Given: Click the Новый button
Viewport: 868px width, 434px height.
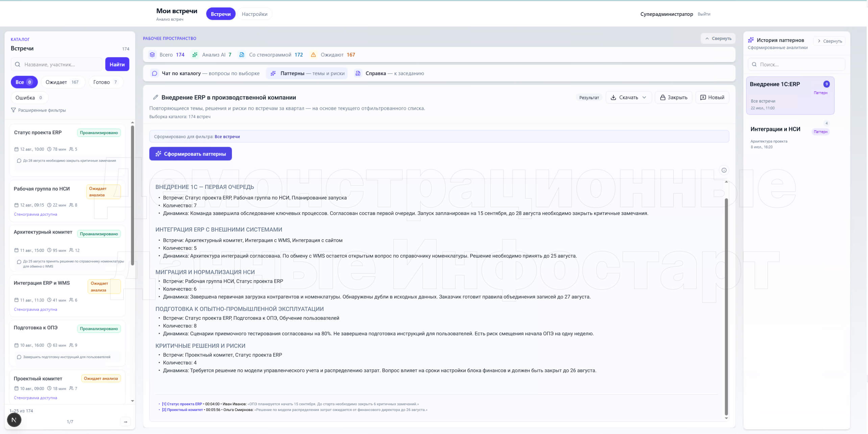Looking at the screenshot, I should click(712, 97).
